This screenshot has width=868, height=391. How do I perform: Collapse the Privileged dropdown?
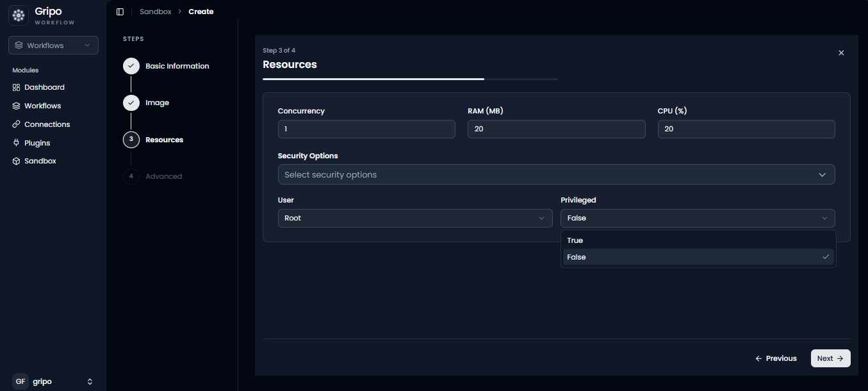pyautogui.click(x=698, y=218)
